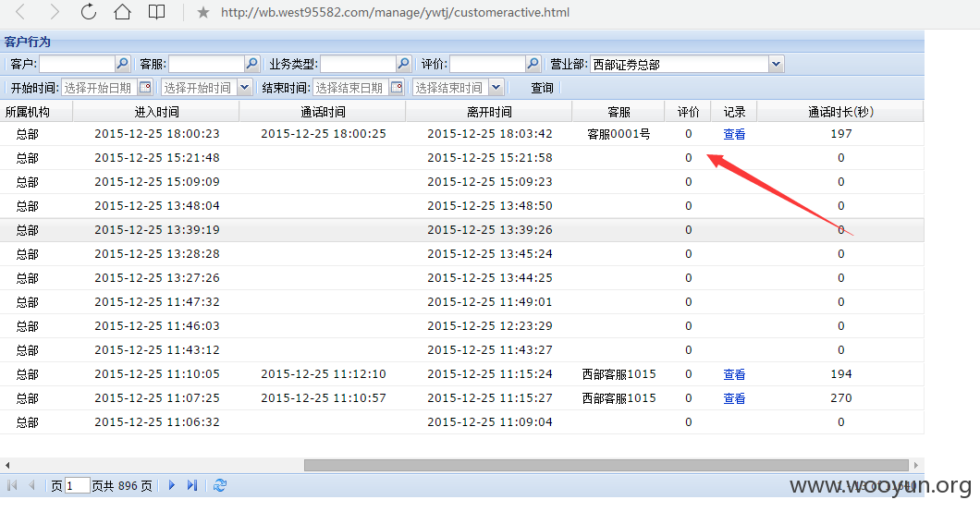980x512 pixels.
Task: Click the scrollbar right arrow
Action: tap(915, 465)
